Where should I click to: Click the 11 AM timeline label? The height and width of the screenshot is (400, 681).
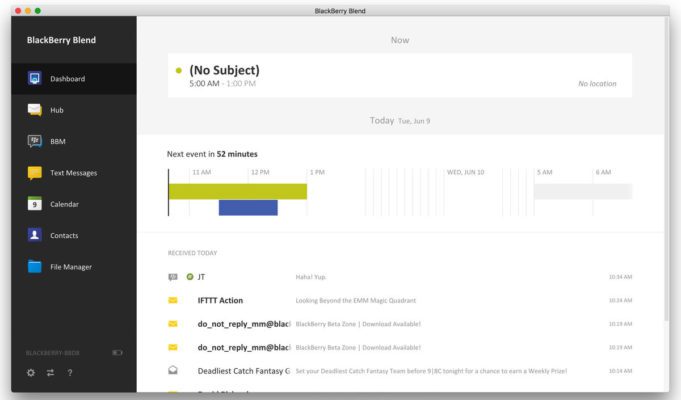(x=202, y=172)
